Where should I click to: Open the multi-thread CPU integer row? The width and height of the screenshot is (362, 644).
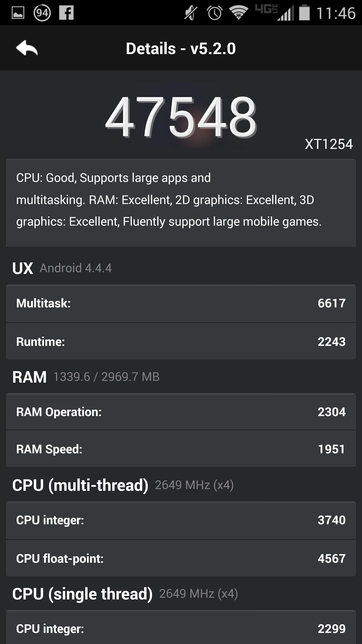pyautogui.click(x=181, y=520)
